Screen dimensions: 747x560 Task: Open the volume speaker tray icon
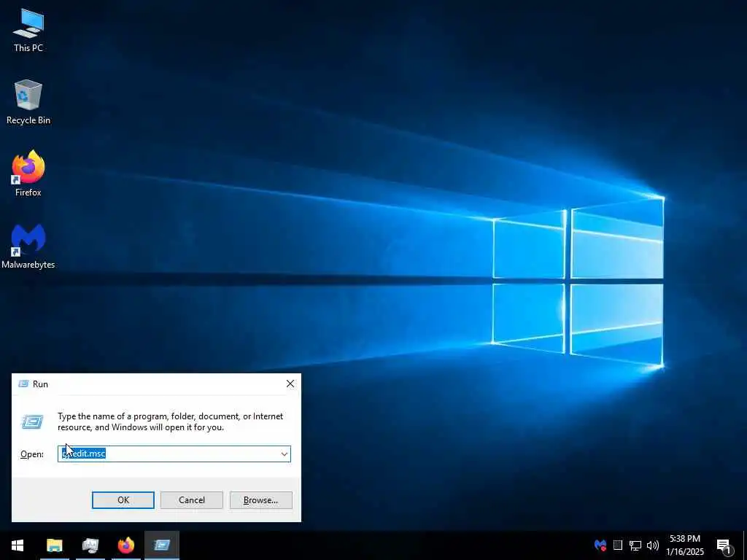pos(653,545)
